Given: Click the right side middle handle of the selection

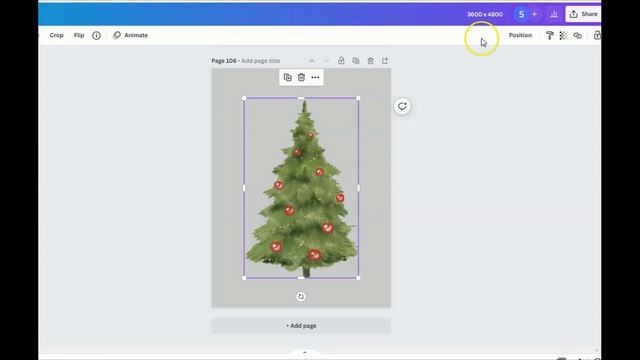Looking at the screenshot, I should [x=358, y=188].
